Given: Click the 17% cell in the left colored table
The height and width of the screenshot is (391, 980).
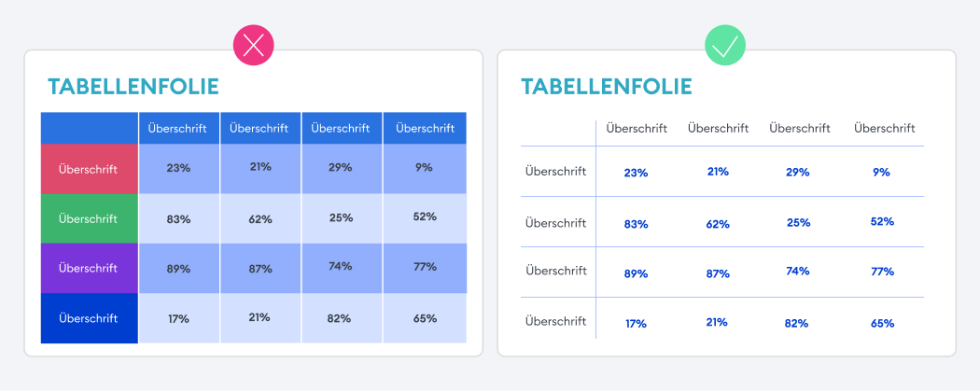Looking at the screenshot, I should click(x=178, y=318).
